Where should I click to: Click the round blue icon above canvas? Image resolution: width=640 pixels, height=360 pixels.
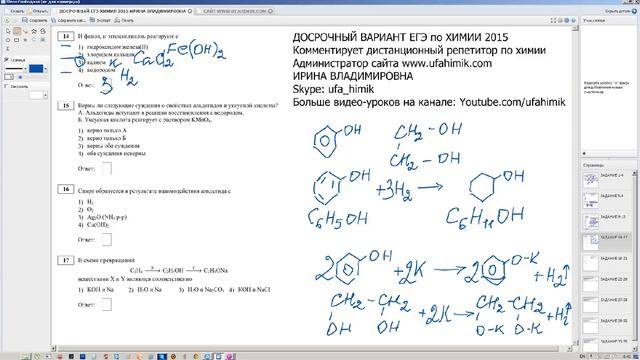pos(567,20)
